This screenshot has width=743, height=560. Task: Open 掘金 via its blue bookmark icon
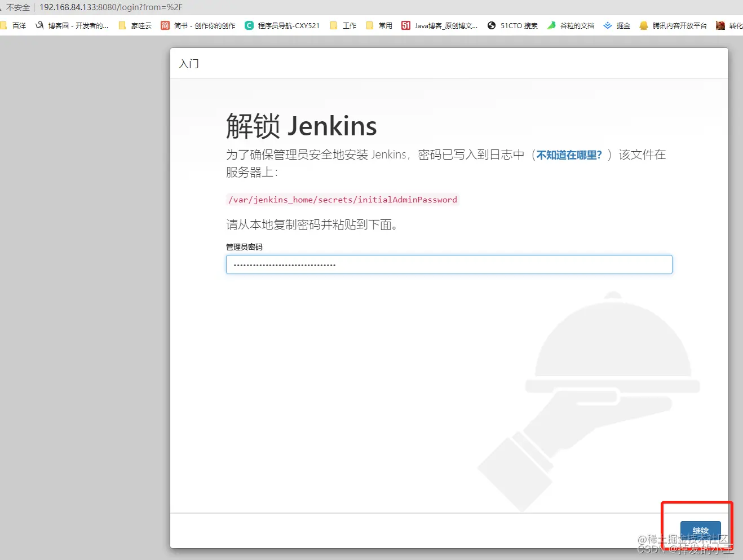[x=607, y=25]
